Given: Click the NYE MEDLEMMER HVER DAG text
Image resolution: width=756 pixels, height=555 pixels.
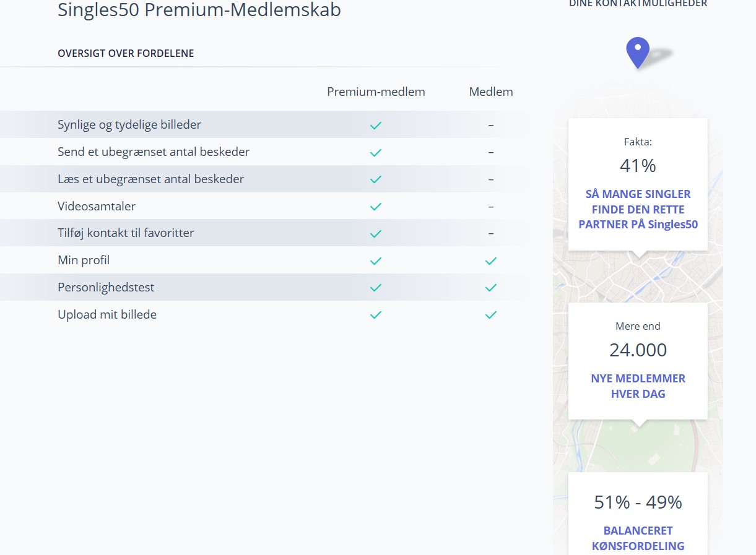Looking at the screenshot, I should coord(638,386).
